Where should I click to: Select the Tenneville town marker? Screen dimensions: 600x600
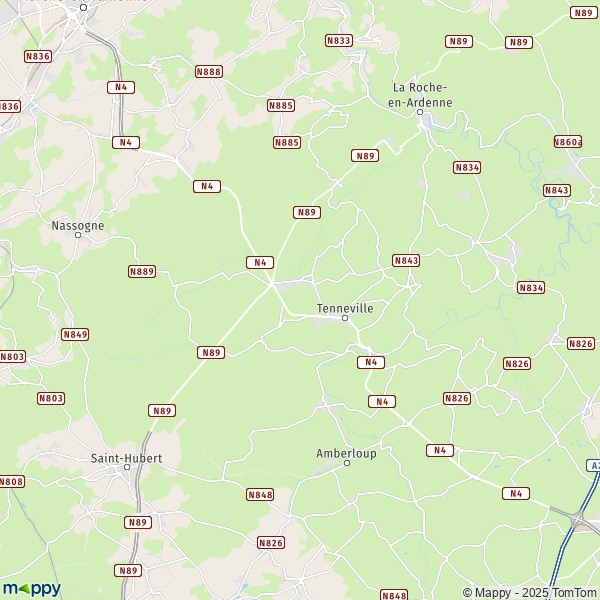coord(345,318)
